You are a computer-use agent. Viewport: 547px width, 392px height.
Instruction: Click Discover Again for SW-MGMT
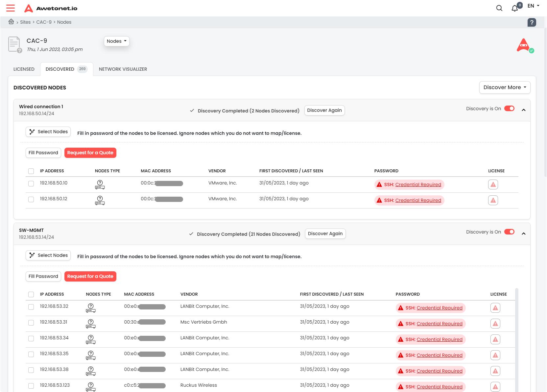click(x=325, y=233)
